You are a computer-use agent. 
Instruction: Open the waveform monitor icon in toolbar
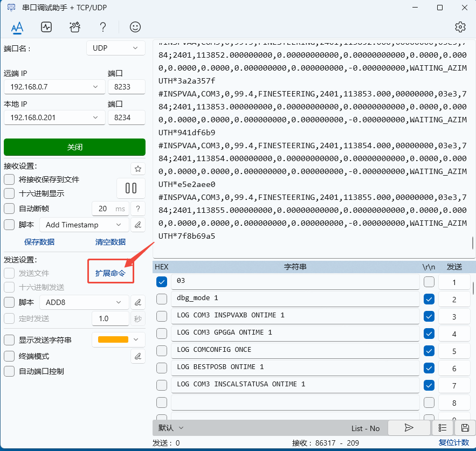[46, 27]
